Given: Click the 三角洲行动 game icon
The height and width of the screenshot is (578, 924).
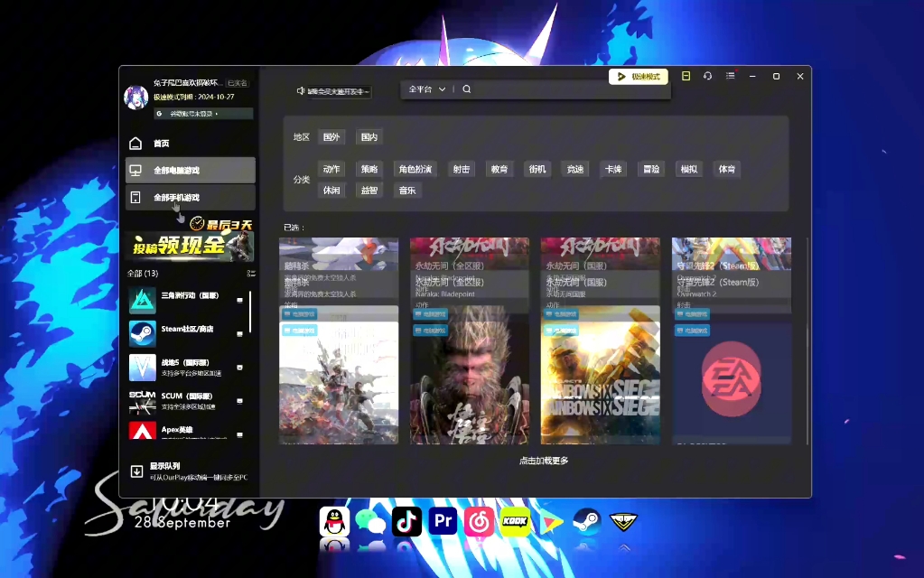Looking at the screenshot, I should coord(143,300).
